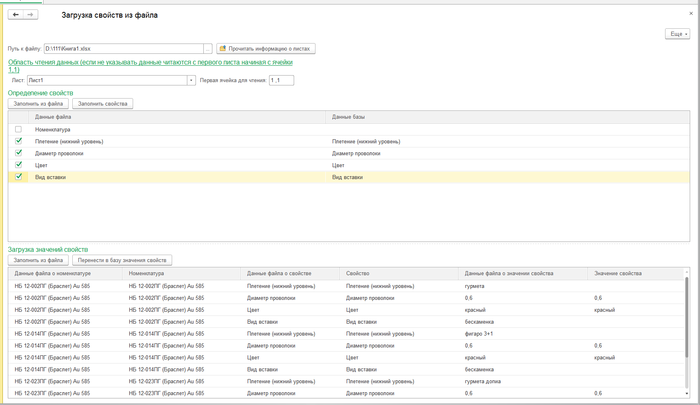
Task: Toggle the 'Номенклатура' checkbox
Action: pos(18,129)
